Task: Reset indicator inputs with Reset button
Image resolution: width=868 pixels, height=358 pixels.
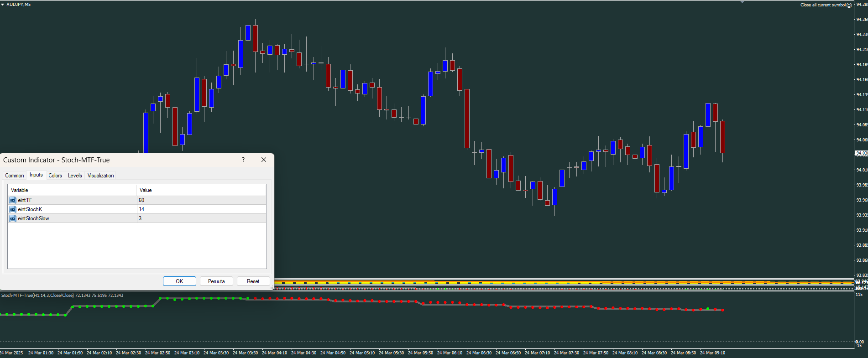Action: pos(253,281)
